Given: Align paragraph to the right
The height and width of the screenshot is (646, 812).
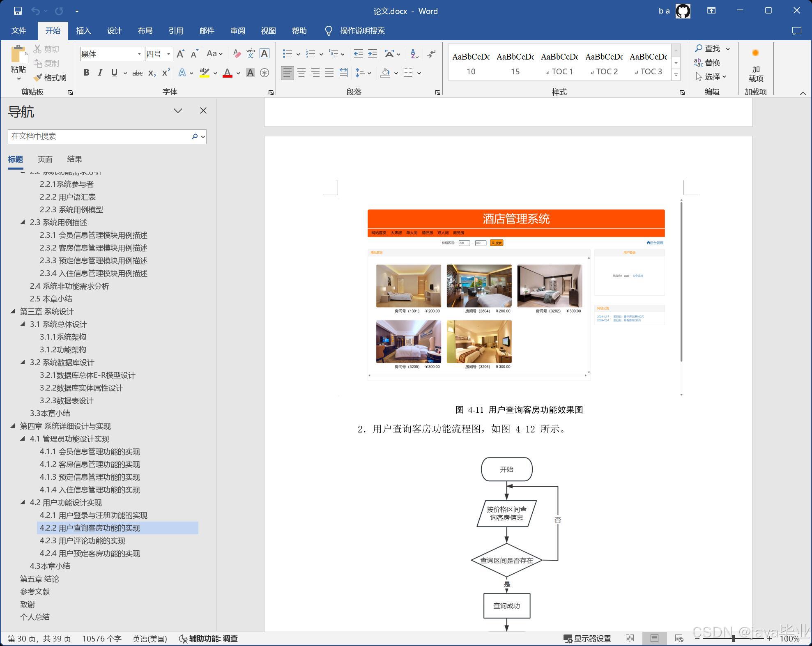Looking at the screenshot, I should coord(315,73).
